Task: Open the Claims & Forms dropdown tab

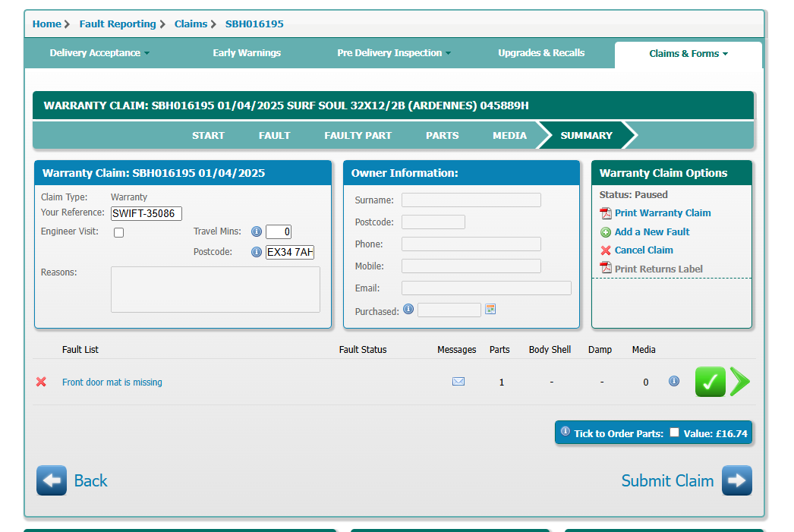Action: [688, 54]
